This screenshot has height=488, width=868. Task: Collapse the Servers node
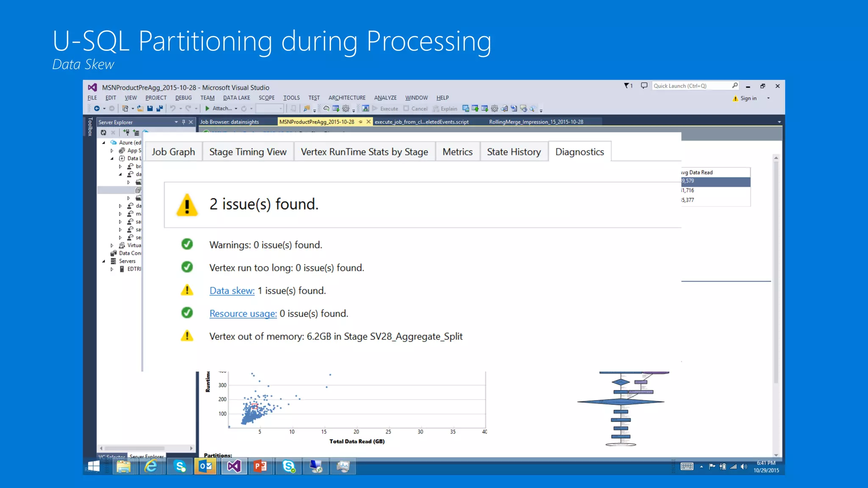click(x=103, y=261)
